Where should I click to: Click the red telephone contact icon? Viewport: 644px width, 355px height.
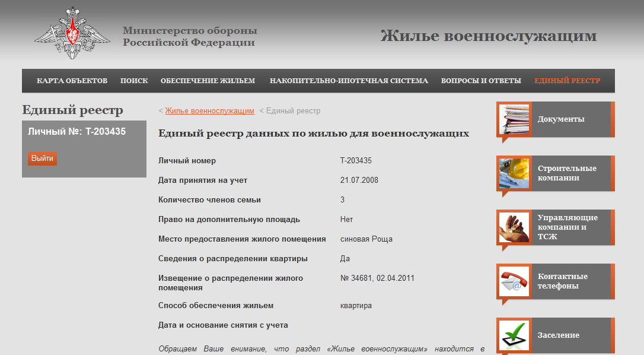pos(514,281)
